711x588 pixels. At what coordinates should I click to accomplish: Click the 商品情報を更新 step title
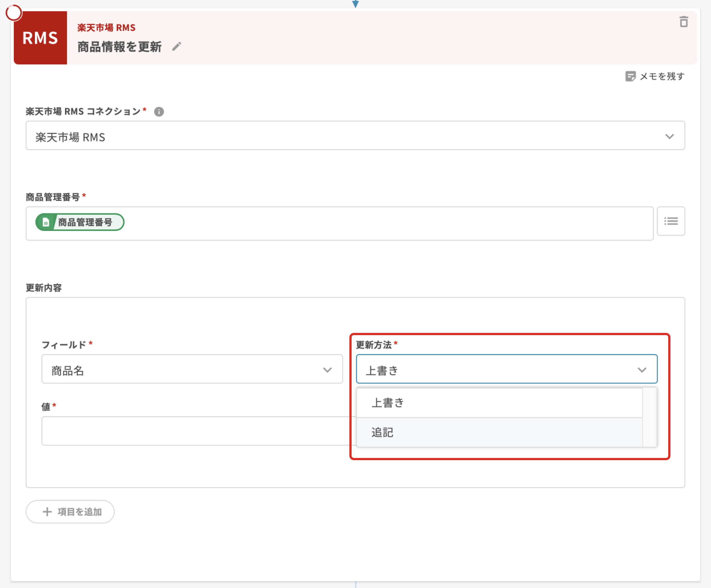(119, 47)
